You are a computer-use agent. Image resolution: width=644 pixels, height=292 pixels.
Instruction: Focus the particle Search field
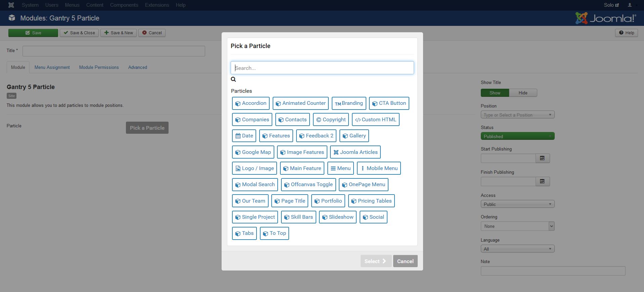point(322,68)
